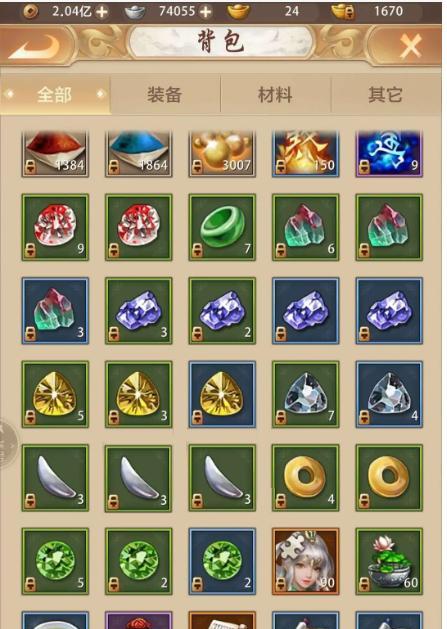Select the 全部 tab
This screenshot has width=447, height=629.
pyautogui.click(x=55, y=95)
